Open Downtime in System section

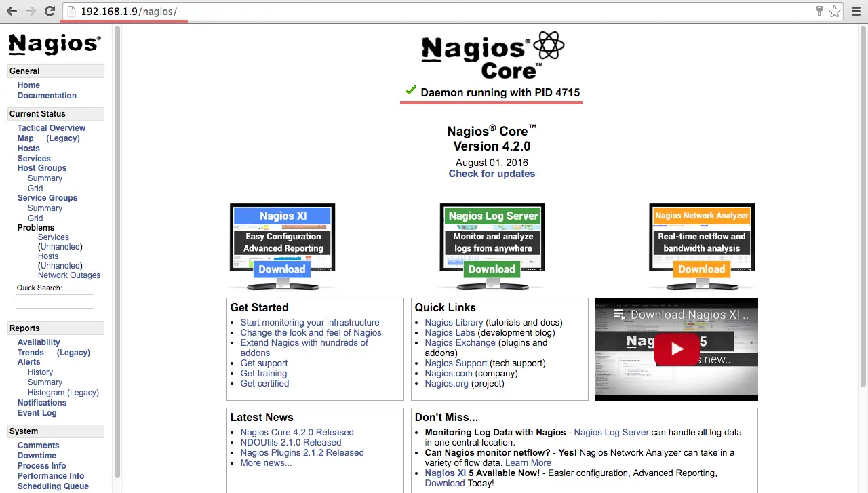[x=37, y=456]
